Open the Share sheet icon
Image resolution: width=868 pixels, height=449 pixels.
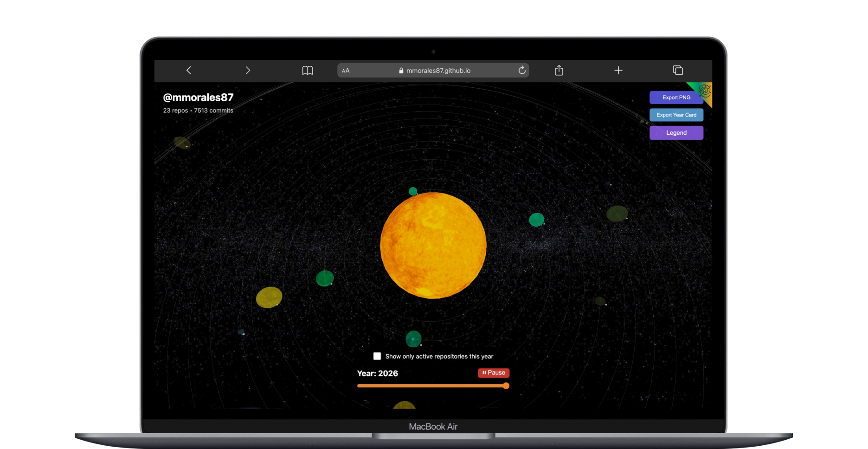coord(559,70)
